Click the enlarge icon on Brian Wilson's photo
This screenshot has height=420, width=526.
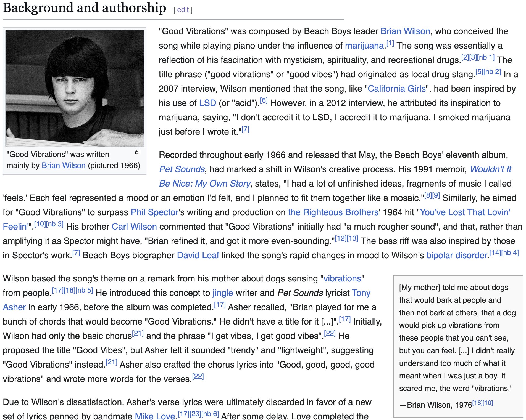tap(139, 152)
